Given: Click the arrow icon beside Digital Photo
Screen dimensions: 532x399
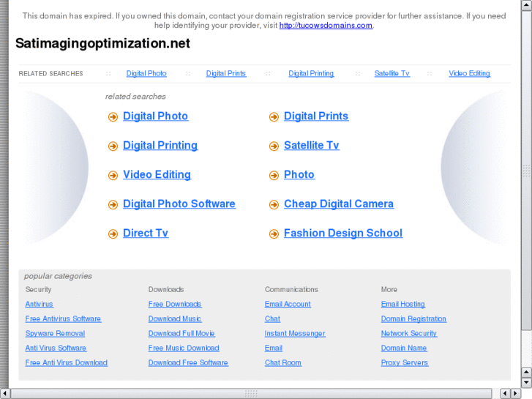Looking at the screenshot, I should (x=113, y=117).
